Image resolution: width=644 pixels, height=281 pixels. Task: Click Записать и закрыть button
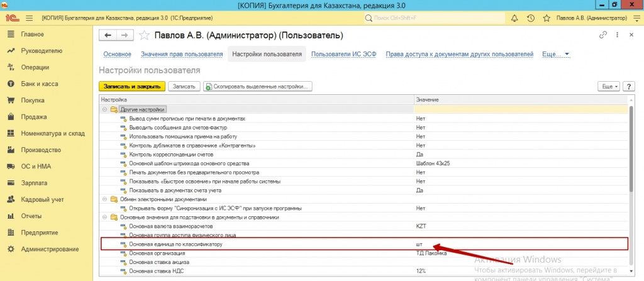click(132, 86)
